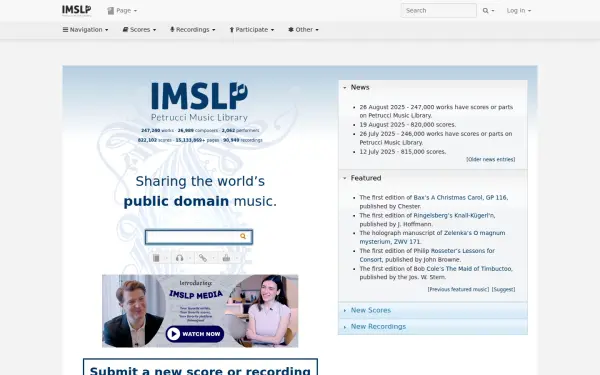Click the orange magnifier icon in main search box
The width and height of the screenshot is (600, 375).
coord(243,236)
